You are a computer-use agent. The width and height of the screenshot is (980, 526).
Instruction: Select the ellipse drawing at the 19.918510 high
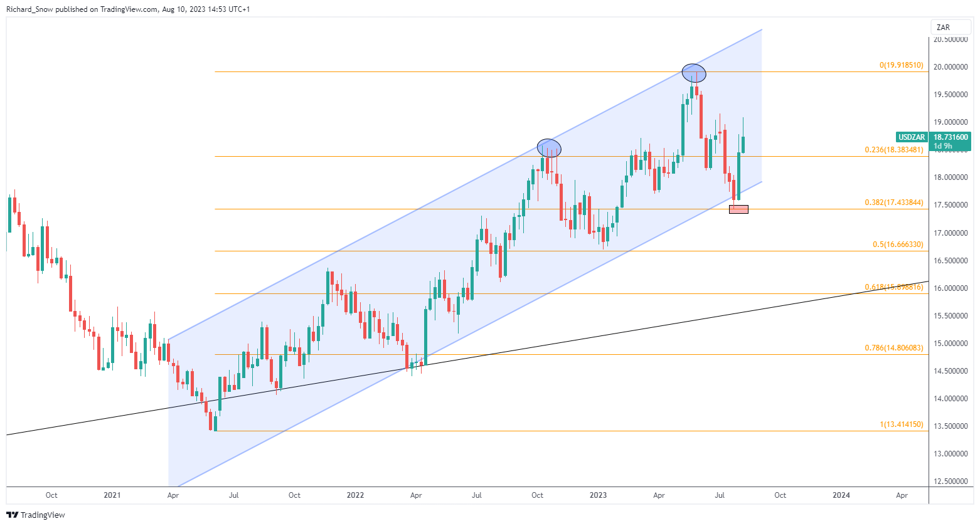(694, 73)
